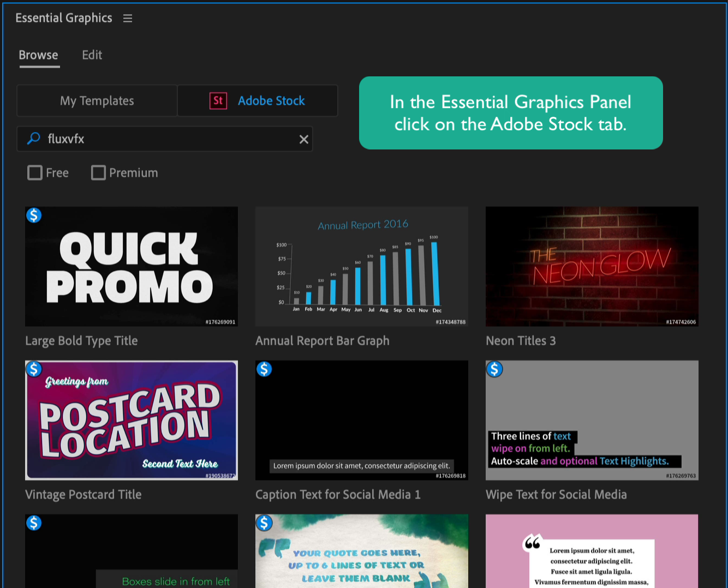The image size is (728, 588).
Task: Click the dollar badge on Wipe Text for Social Media
Action: point(494,369)
